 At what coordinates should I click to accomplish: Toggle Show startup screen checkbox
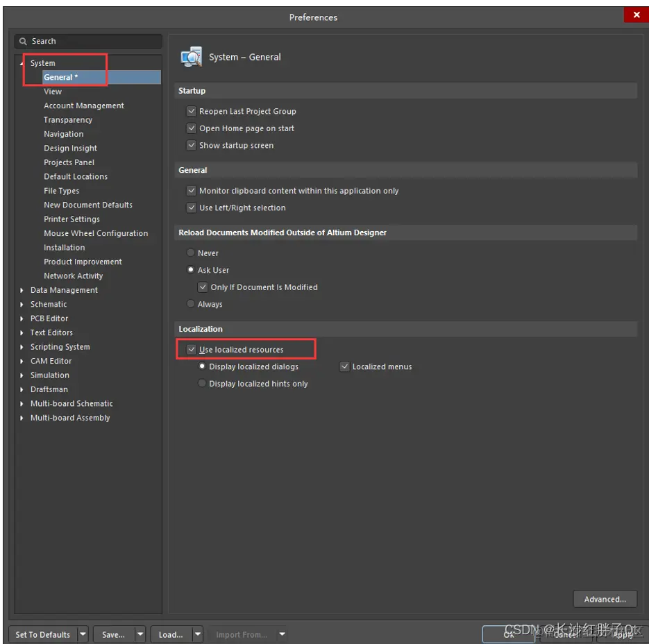point(191,145)
